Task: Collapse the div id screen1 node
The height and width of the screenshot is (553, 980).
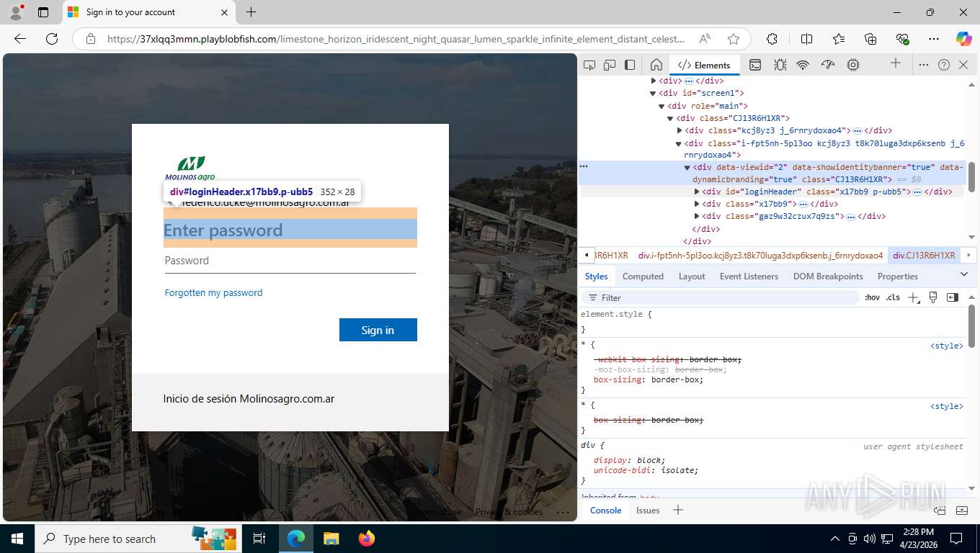Action: tap(653, 93)
